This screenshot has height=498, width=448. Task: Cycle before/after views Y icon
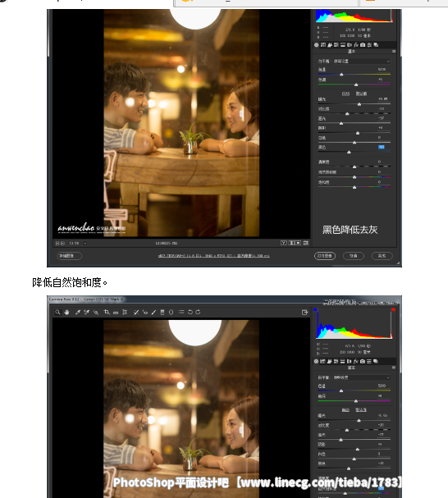click(283, 243)
